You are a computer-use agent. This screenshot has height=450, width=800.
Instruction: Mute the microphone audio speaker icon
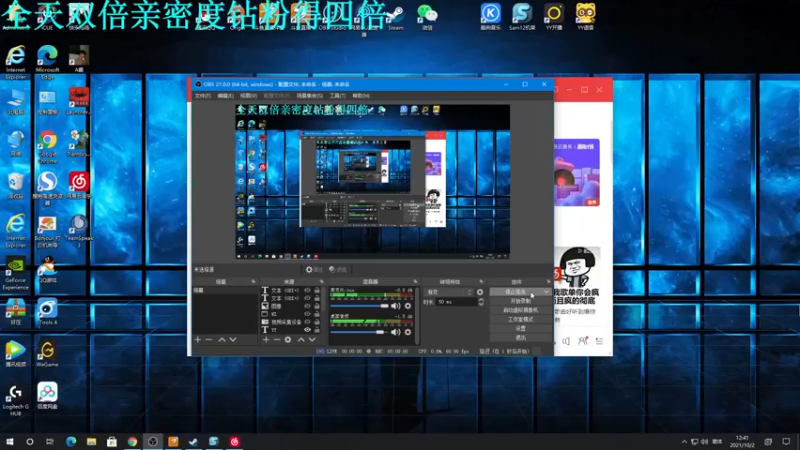point(395,306)
